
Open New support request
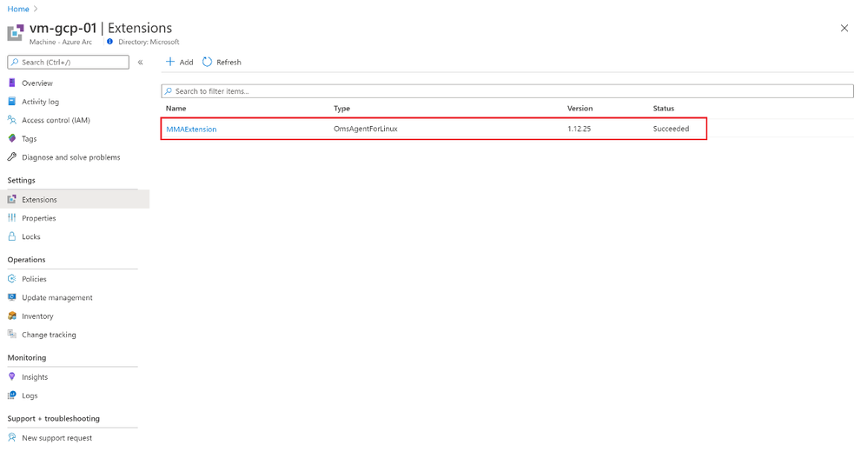[57, 438]
